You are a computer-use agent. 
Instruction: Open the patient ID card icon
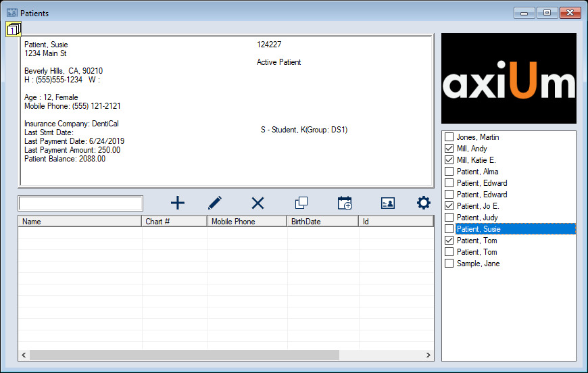coord(387,203)
